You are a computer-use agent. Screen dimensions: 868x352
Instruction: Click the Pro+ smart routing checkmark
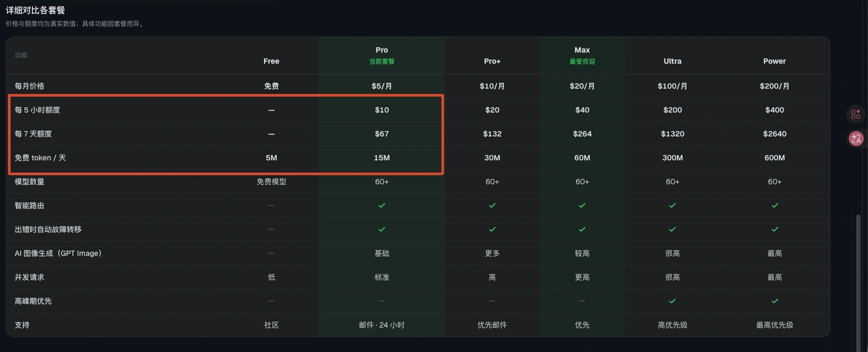point(492,205)
